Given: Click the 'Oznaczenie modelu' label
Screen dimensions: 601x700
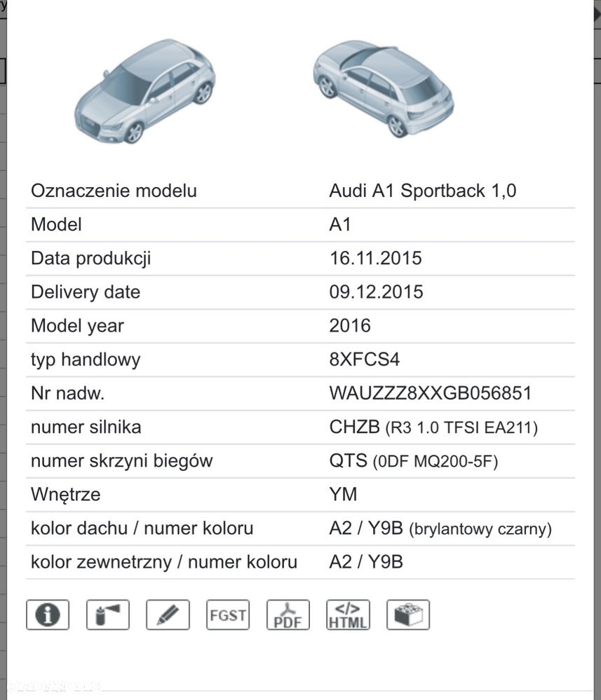Looking at the screenshot, I should pyautogui.click(x=114, y=191).
